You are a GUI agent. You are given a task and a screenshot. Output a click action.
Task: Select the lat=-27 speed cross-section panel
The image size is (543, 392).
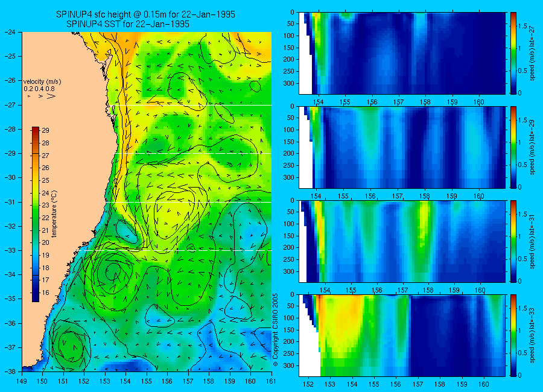402,53
